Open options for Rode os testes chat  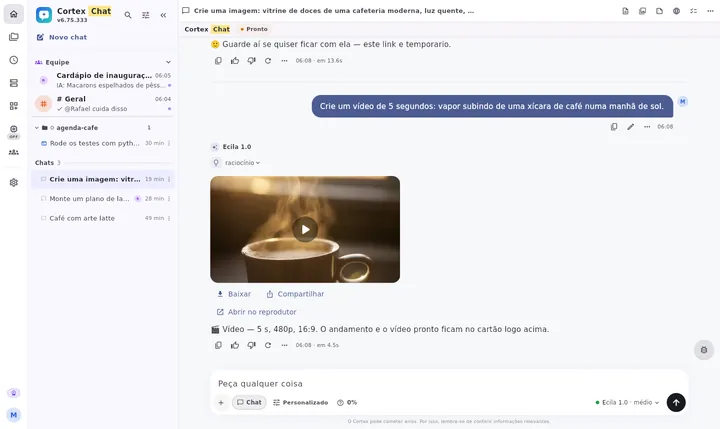click(x=169, y=143)
